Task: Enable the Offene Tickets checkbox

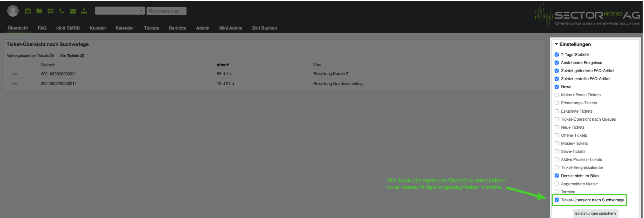Action: [x=556, y=135]
